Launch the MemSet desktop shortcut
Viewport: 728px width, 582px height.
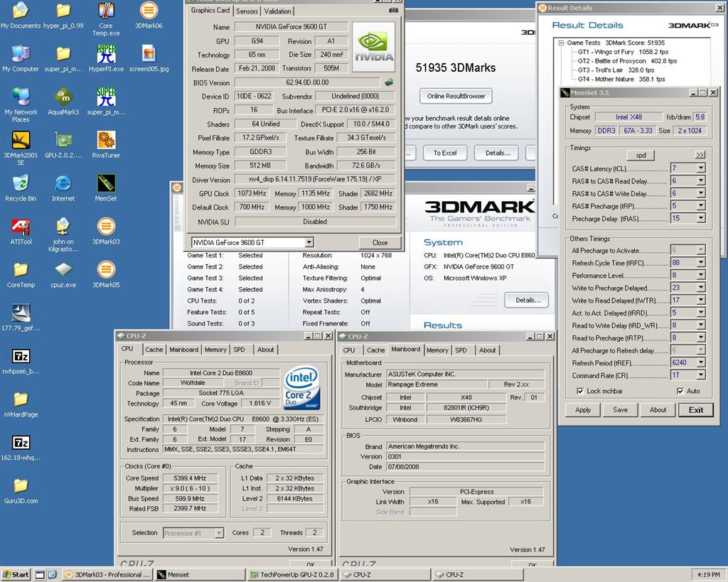click(x=106, y=188)
